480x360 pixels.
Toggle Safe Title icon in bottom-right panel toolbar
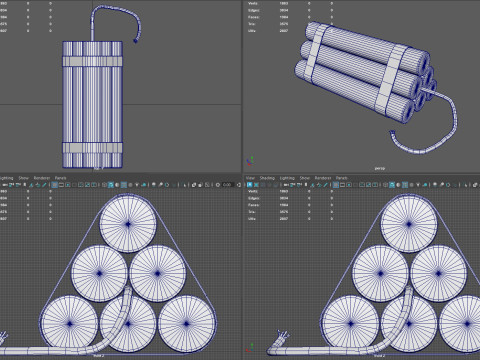pyautogui.click(x=375, y=185)
